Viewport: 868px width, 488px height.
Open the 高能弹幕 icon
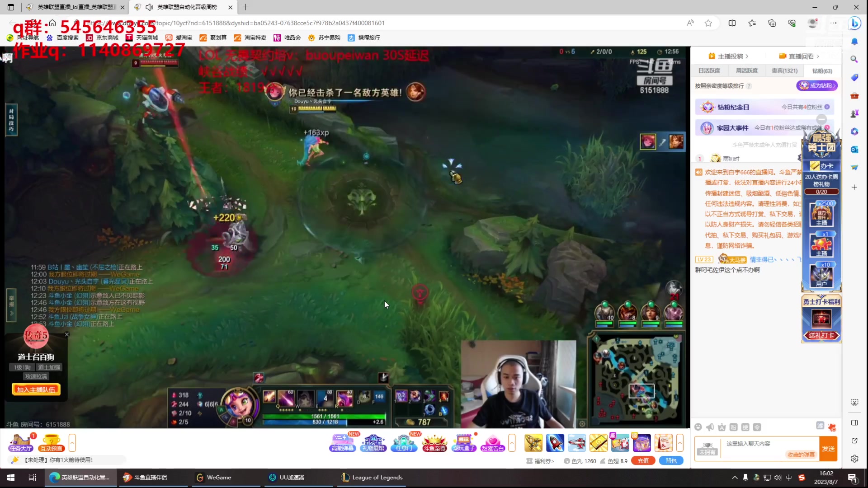click(x=343, y=443)
